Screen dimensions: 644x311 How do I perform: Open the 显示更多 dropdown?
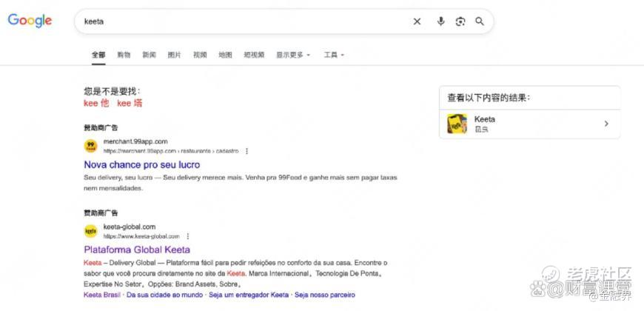point(293,55)
